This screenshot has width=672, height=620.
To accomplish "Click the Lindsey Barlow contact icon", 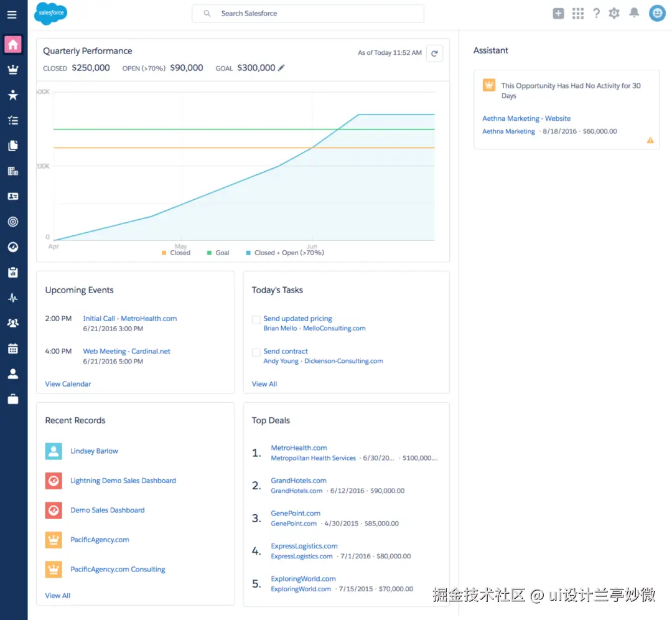I will coord(54,451).
